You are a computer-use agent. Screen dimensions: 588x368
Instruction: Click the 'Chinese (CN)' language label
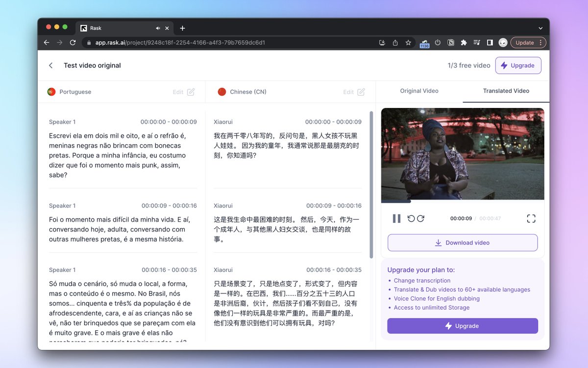pos(248,92)
